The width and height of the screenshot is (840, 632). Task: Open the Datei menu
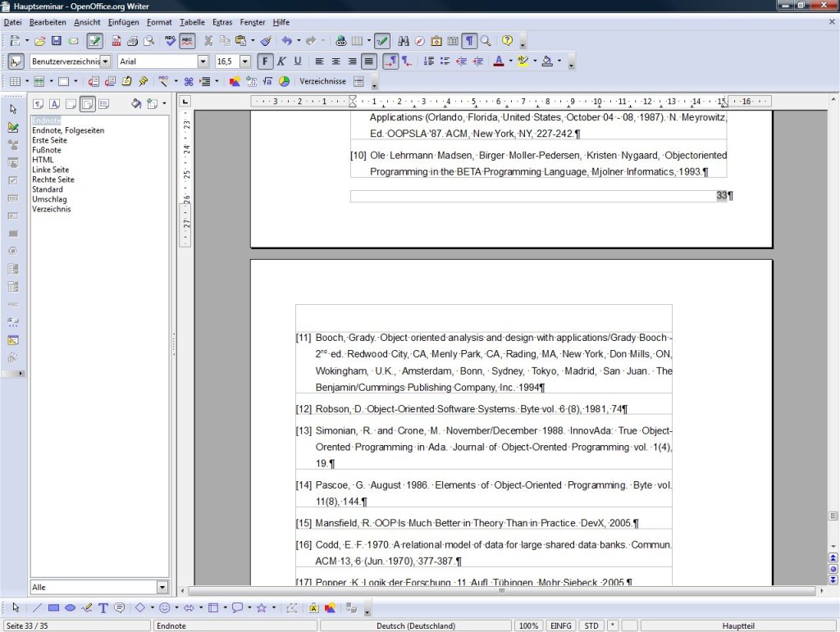click(x=13, y=22)
